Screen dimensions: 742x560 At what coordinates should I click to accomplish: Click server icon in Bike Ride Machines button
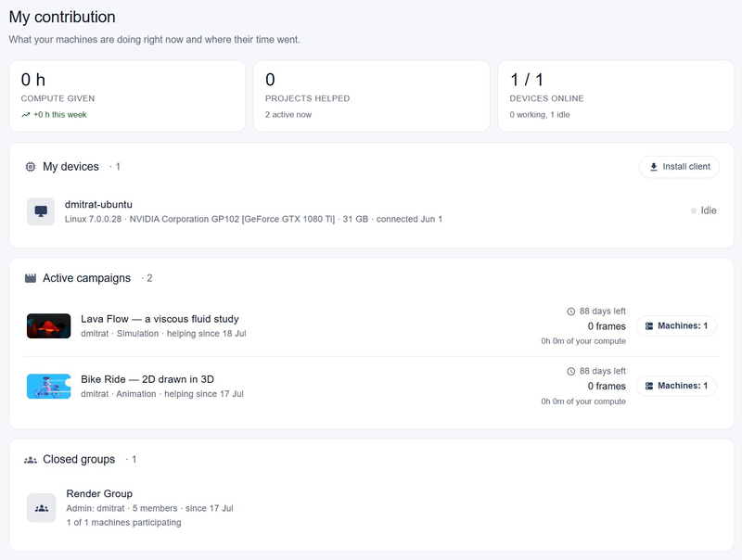point(649,386)
